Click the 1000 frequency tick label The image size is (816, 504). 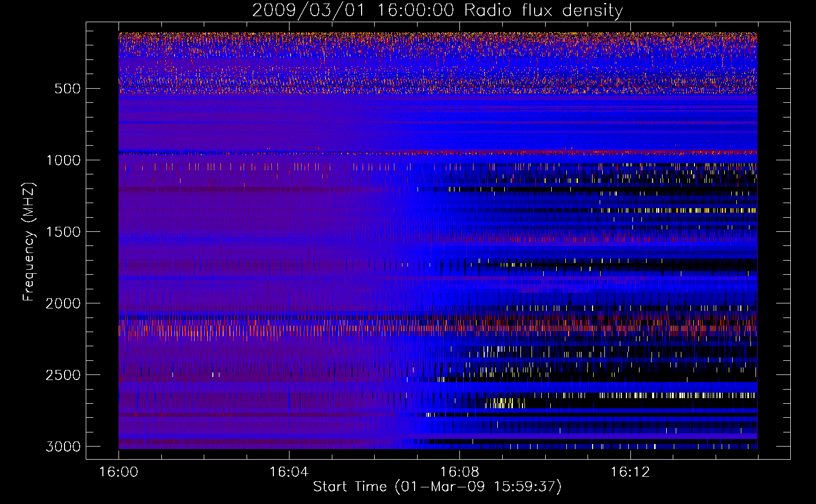(63, 160)
